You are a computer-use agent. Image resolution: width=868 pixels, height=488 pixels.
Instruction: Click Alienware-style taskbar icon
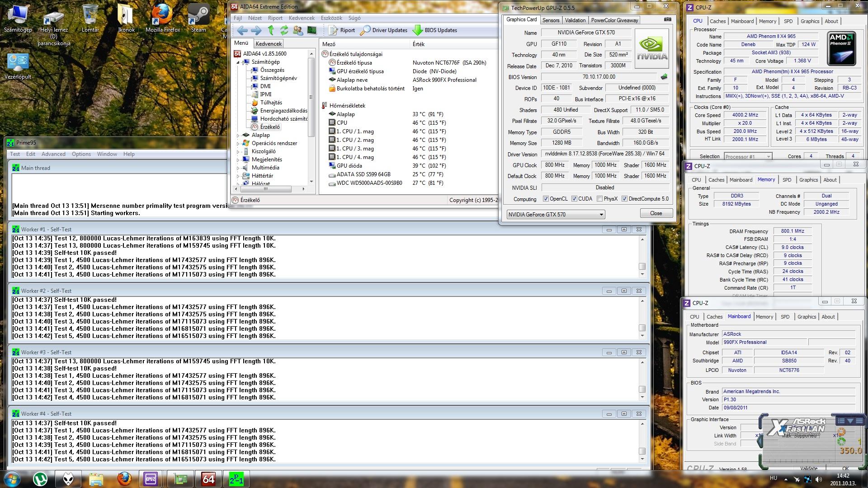pos(68,479)
